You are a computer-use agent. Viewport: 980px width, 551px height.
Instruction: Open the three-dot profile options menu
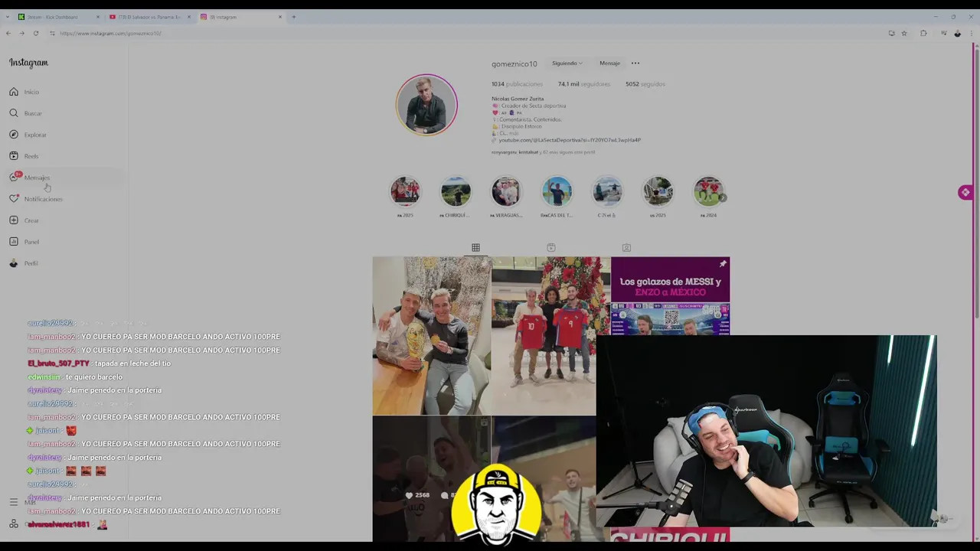(635, 64)
